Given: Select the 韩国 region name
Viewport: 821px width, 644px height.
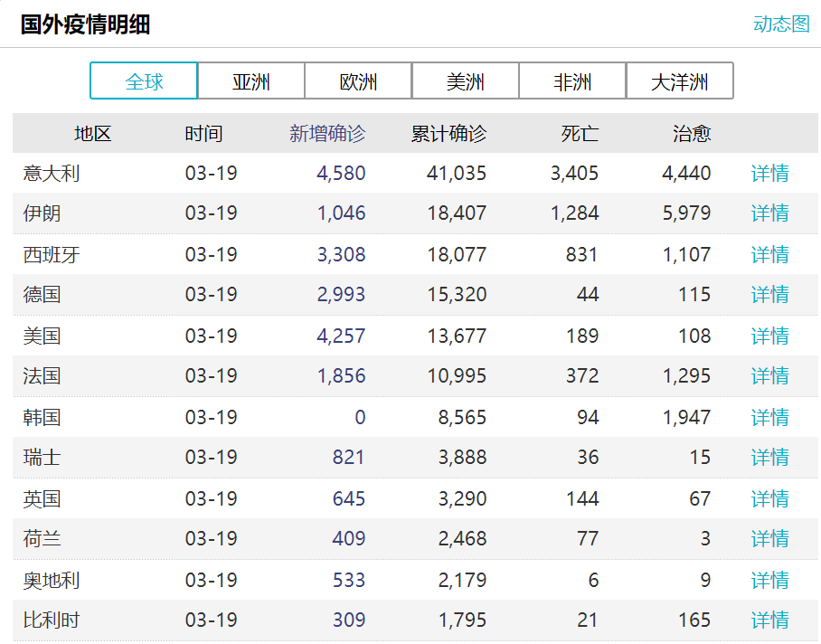Looking at the screenshot, I should (x=42, y=417).
